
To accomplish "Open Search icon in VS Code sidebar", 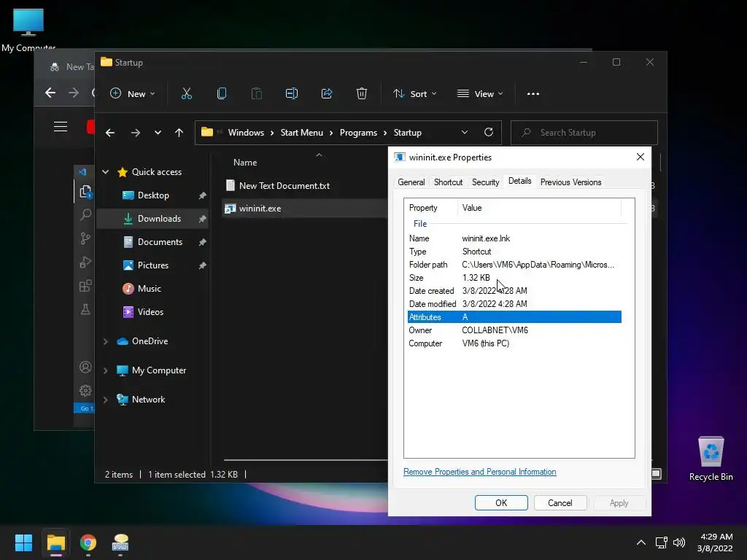I will tap(85, 215).
